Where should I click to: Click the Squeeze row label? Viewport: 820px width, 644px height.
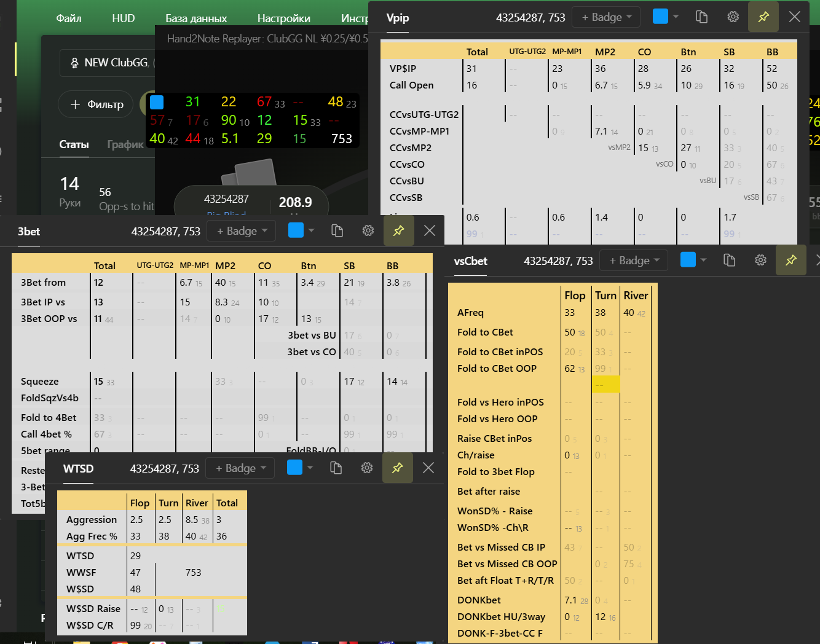click(x=39, y=381)
